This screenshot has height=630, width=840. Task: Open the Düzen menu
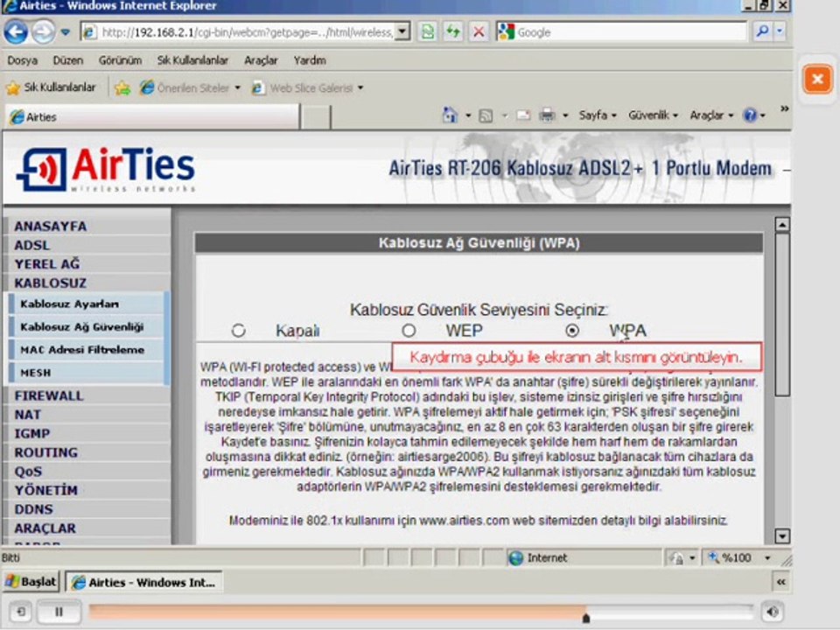pos(68,60)
